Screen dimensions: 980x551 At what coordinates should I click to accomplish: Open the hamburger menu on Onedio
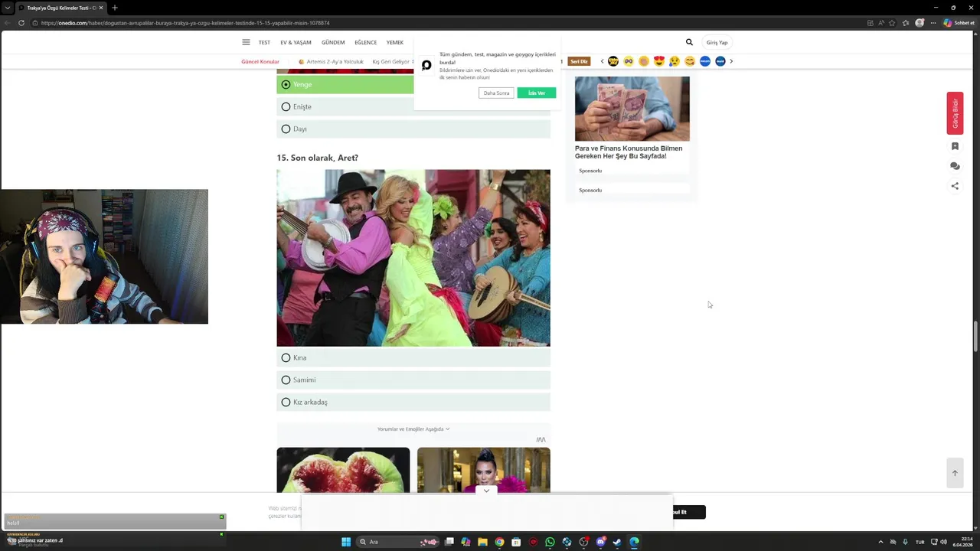coord(246,42)
